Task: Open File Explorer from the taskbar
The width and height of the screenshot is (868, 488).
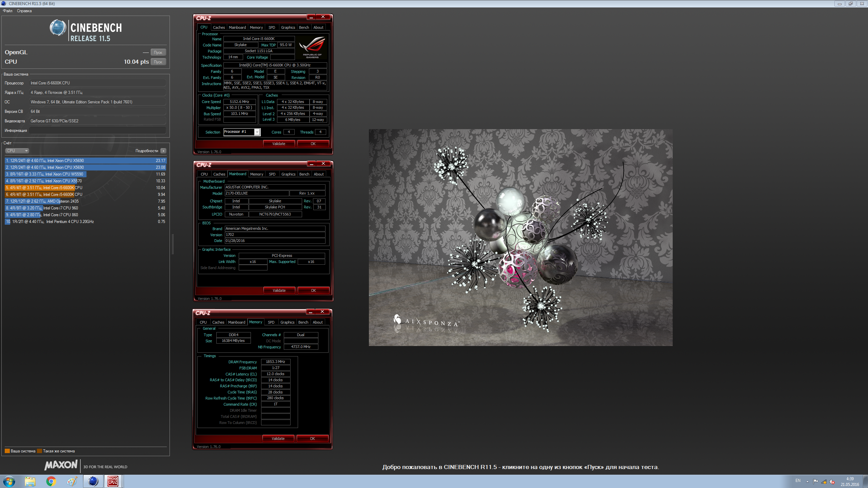Action: (30, 481)
